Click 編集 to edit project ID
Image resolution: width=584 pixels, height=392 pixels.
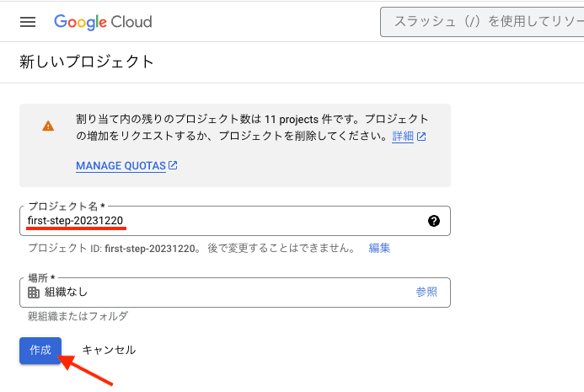coord(379,248)
